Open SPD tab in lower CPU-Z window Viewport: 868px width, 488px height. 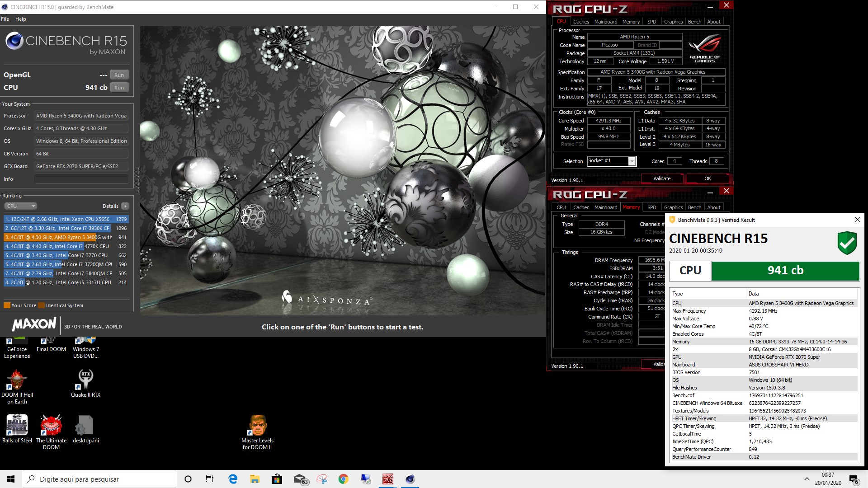651,207
